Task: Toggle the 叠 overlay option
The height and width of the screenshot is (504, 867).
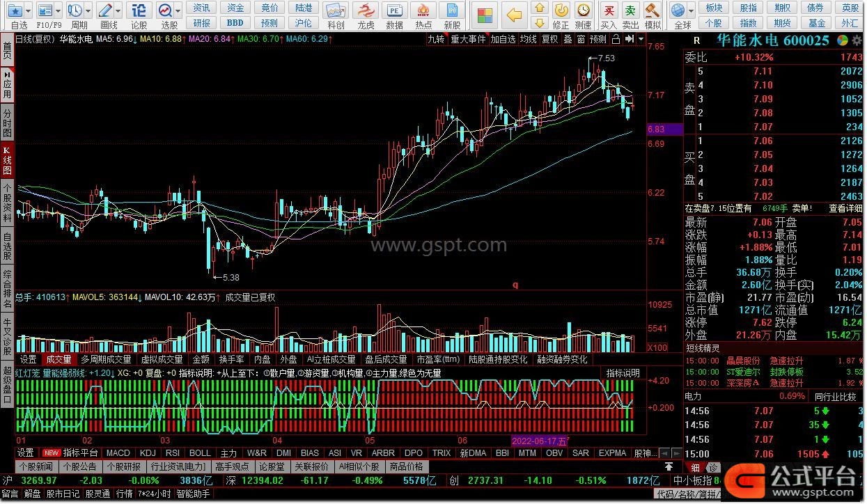Action: [568, 40]
